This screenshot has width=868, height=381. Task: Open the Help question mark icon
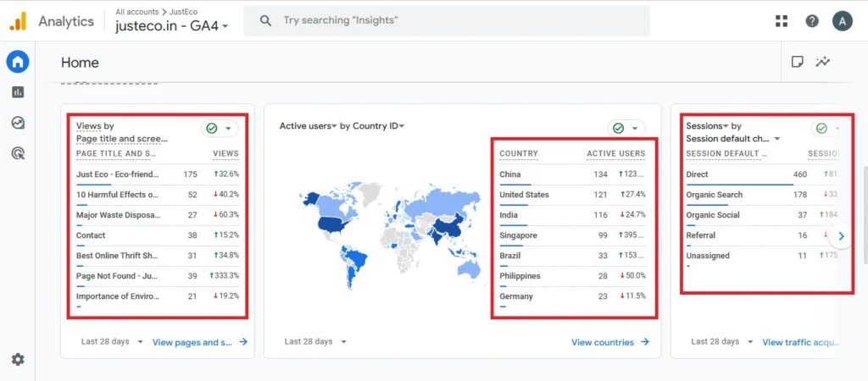811,21
